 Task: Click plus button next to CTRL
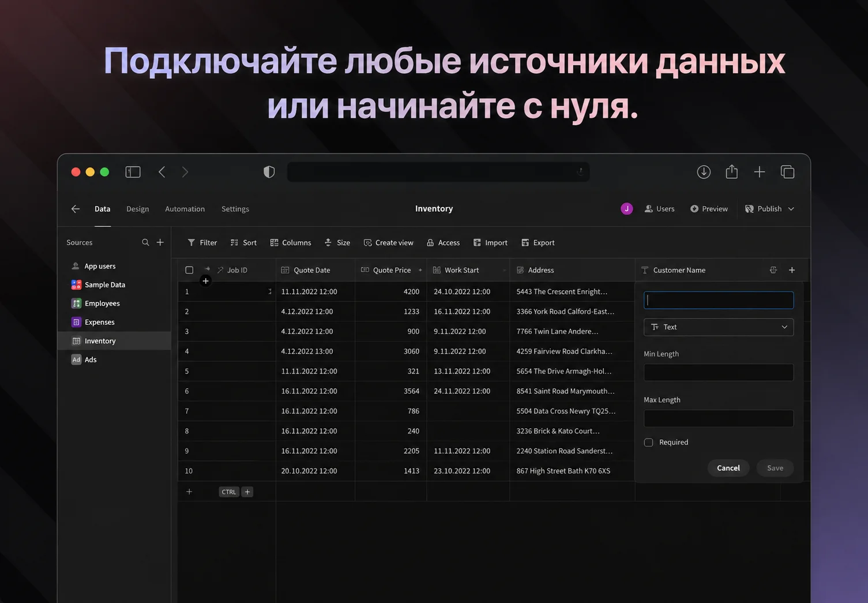[247, 492]
